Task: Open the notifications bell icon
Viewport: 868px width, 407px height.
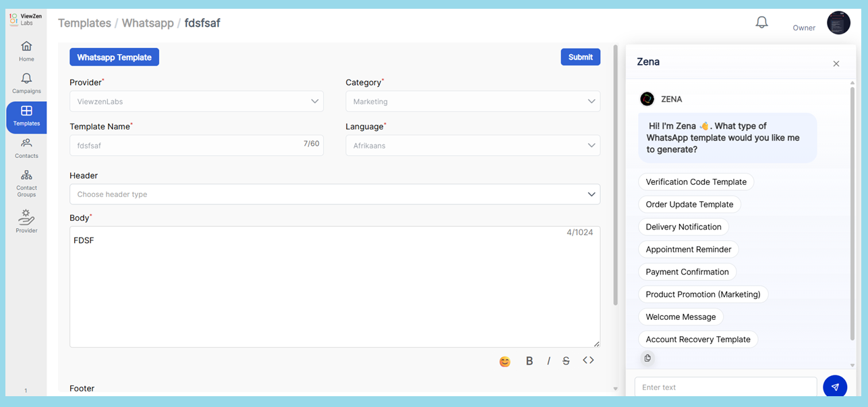Action: [x=761, y=22]
